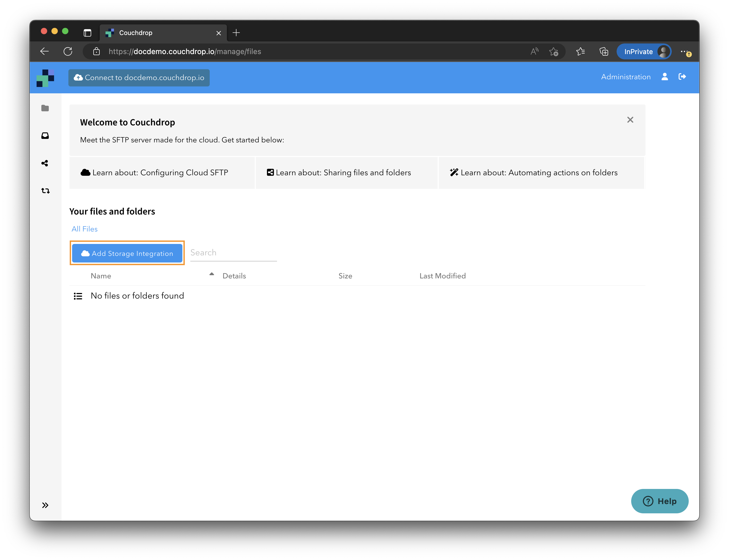Click the Last Modified column header

click(442, 276)
